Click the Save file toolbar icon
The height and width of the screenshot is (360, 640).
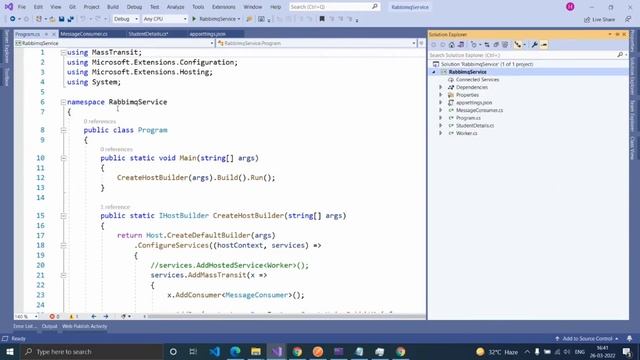62,19
